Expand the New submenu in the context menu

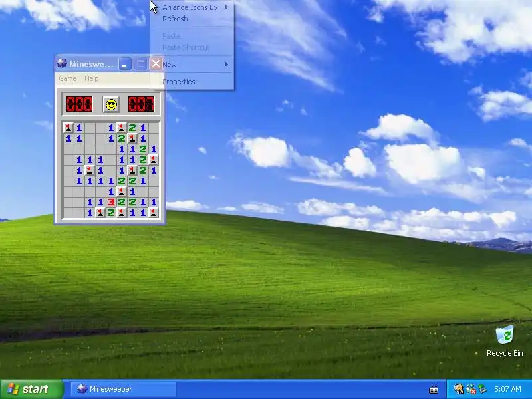[192, 65]
